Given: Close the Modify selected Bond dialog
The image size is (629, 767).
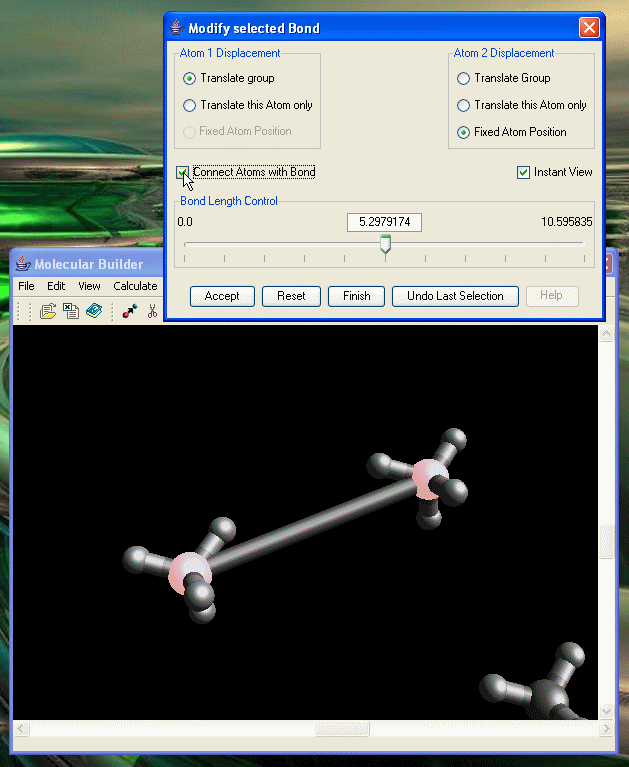Looking at the screenshot, I should 589,27.
